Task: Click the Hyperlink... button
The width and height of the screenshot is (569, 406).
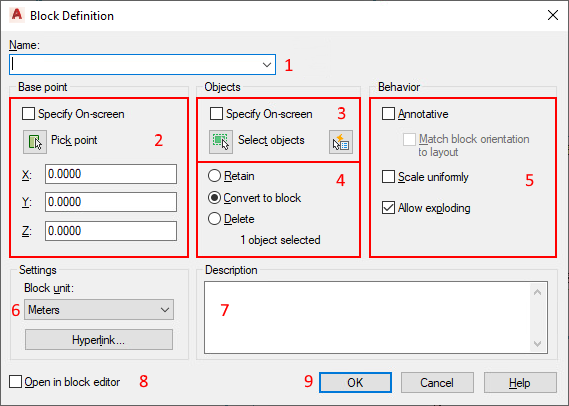Action: tap(99, 340)
